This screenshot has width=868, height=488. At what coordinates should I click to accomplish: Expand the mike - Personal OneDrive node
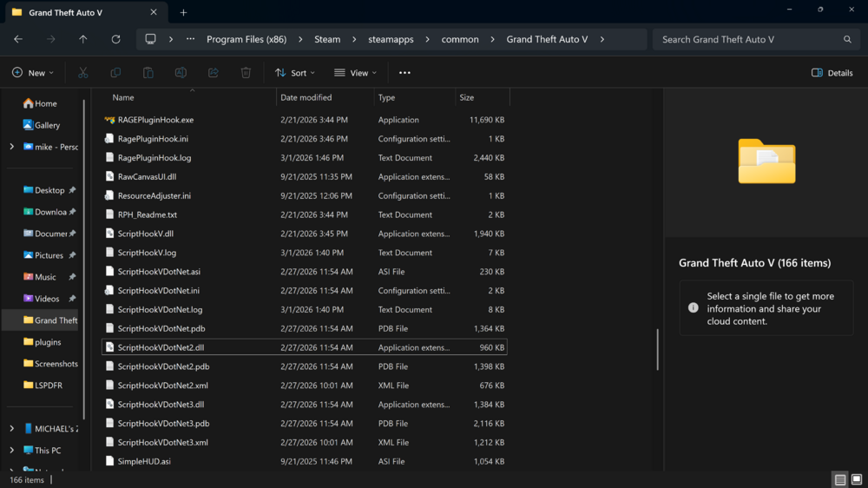pos(11,147)
